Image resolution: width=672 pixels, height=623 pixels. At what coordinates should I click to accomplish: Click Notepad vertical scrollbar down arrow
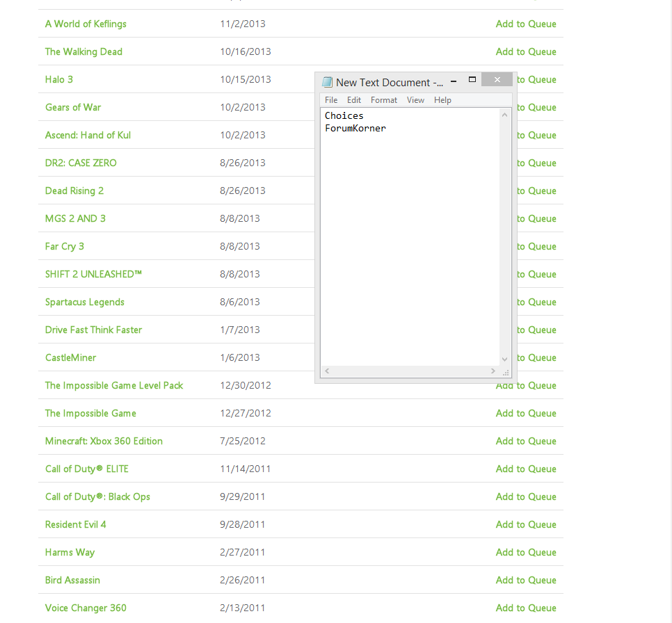[x=504, y=359]
